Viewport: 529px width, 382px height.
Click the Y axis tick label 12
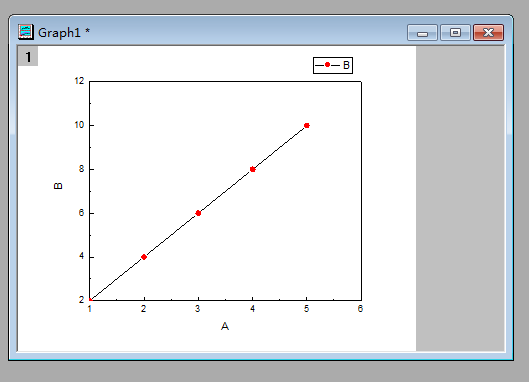(x=79, y=81)
